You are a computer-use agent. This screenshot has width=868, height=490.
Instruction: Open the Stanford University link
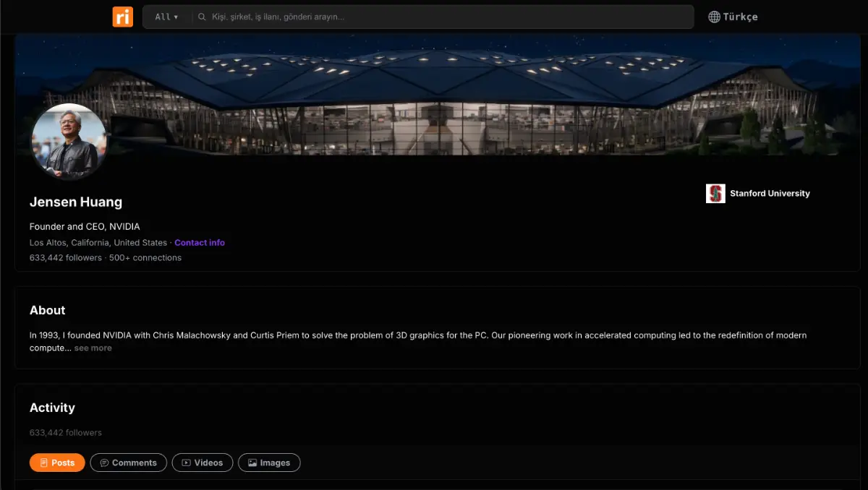[x=770, y=194]
